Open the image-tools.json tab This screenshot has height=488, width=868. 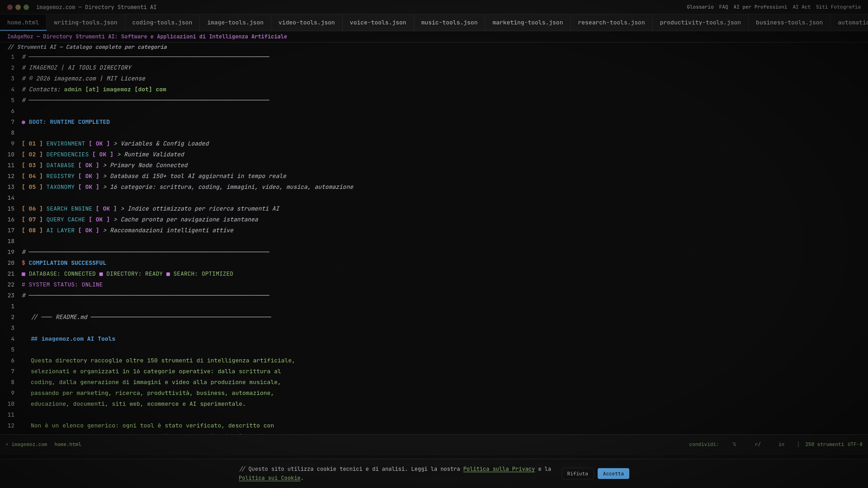point(235,23)
